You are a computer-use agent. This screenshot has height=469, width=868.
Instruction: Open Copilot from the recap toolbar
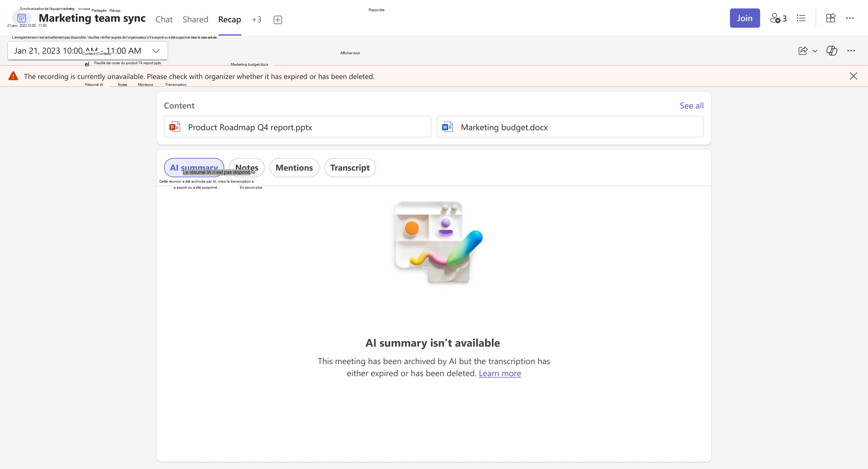[832, 51]
